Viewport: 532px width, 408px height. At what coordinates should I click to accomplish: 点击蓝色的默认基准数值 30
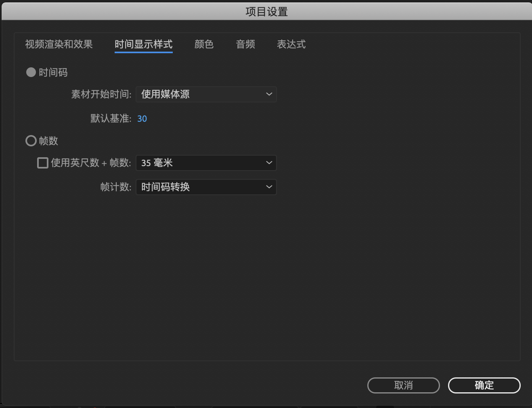tap(142, 118)
